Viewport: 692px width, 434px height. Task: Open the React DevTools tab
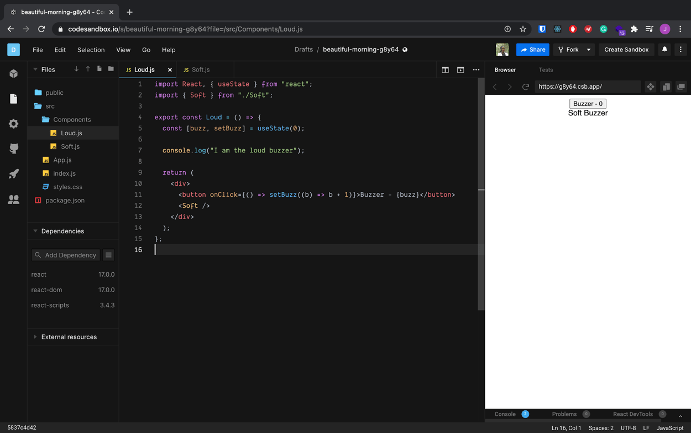[633, 414]
